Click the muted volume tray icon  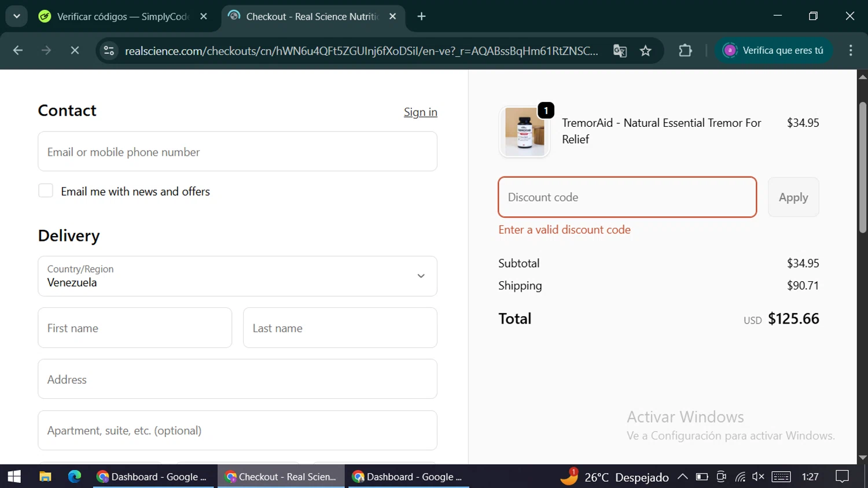[758, 476]
